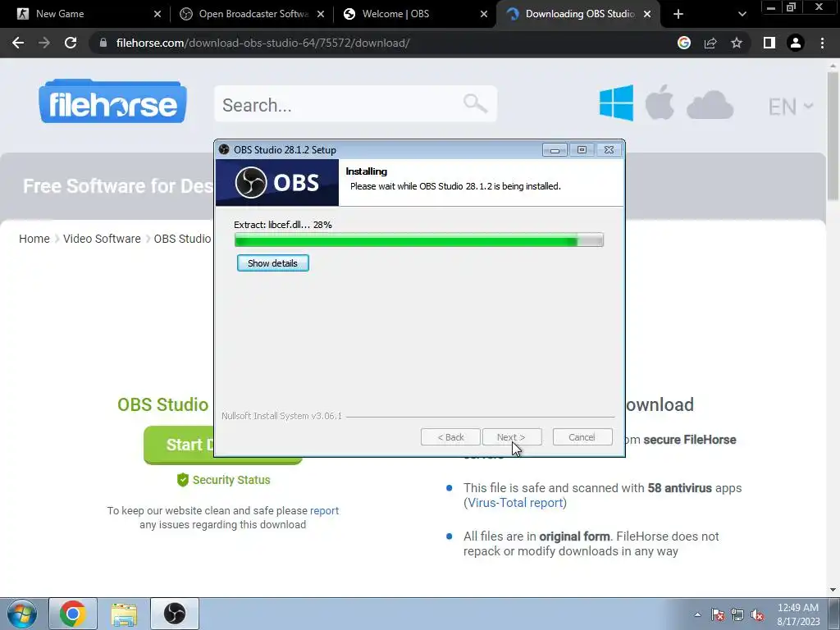Open the Google account icon in toolbar
The height and width of the screenshot is (630, 840).
pos(684,43)
